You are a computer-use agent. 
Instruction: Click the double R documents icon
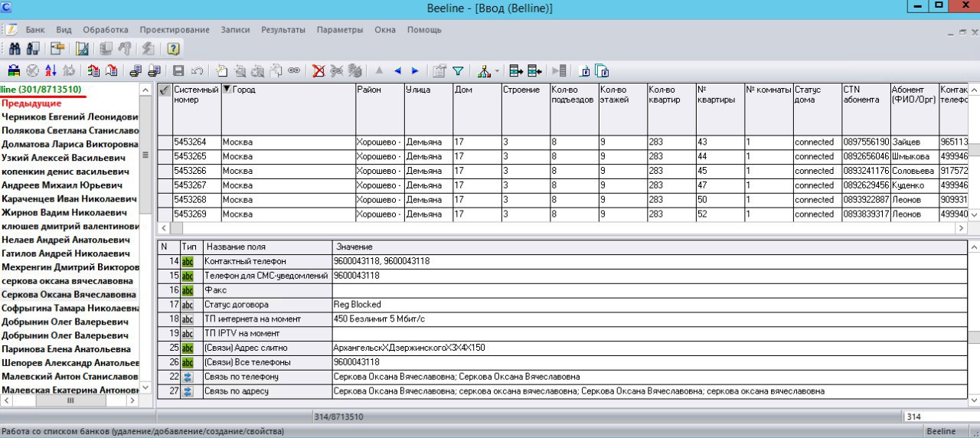pyautogui.click(x=603, y=70)
